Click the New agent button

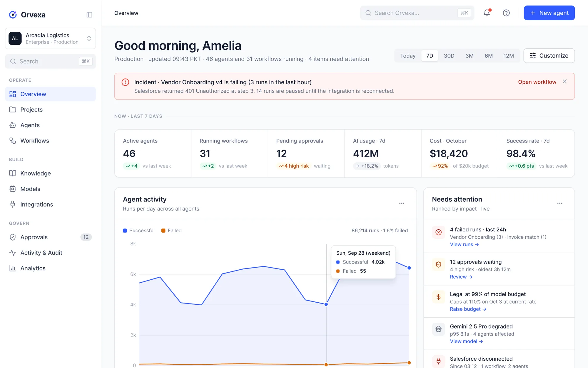tap(549, 13)
